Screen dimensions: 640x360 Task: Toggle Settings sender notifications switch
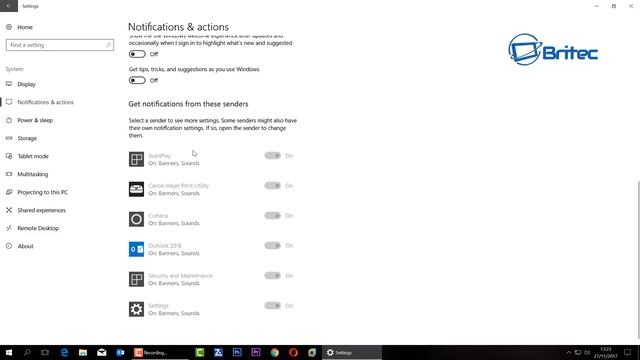point(273,306)
